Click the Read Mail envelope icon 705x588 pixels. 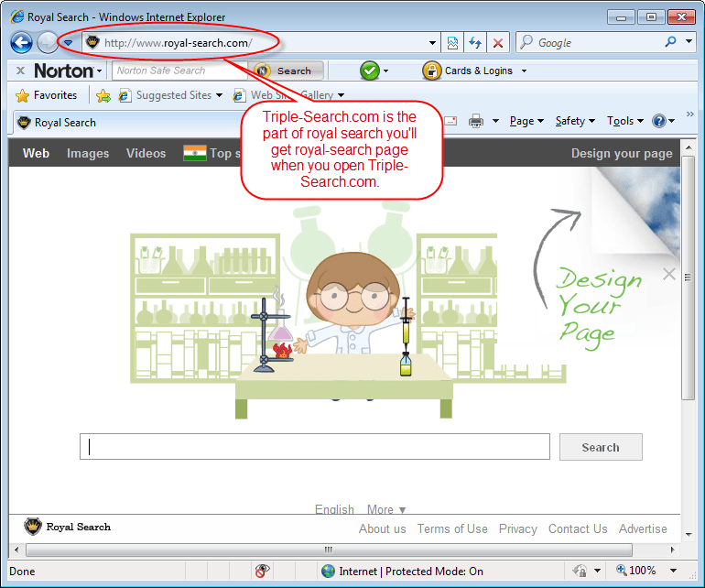click(450, 121)
